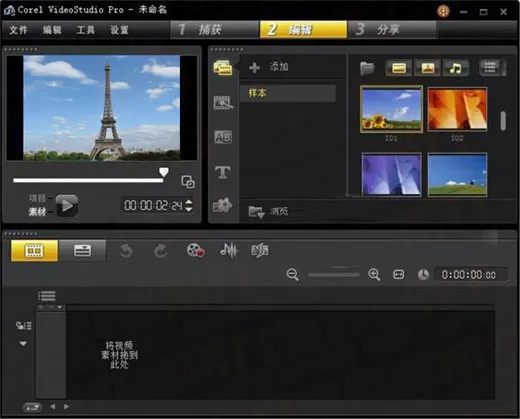The height and width of the screenshot is (419, 520).
Task: Click the project duration field 0:00:00:00
Action: [x=471, y=275]
